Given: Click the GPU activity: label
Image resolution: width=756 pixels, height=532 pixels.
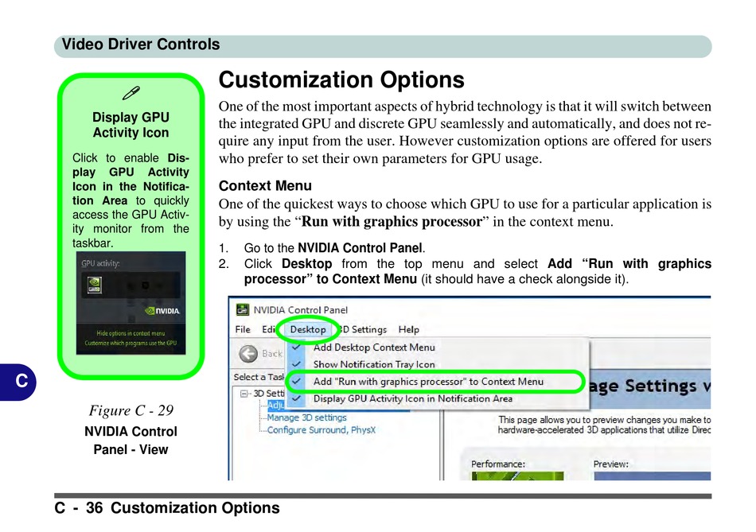Looking at the screenshot, I should pos(100,263).
